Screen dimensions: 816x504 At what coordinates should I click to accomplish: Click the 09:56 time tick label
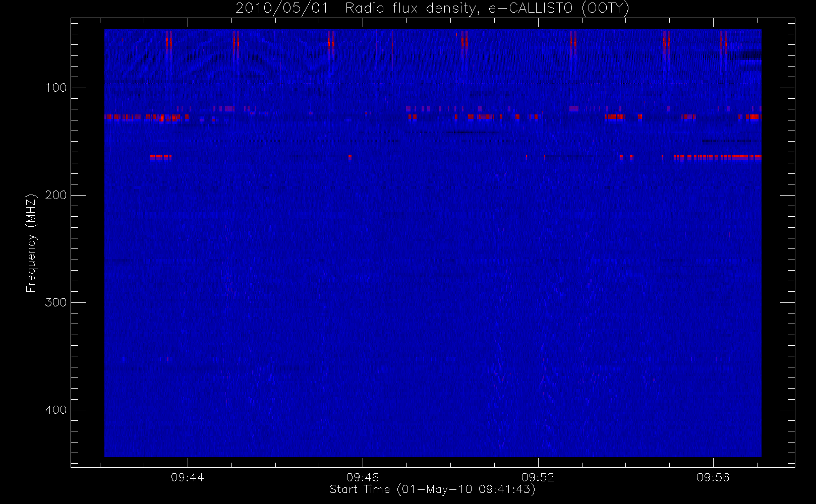[713, 477]
